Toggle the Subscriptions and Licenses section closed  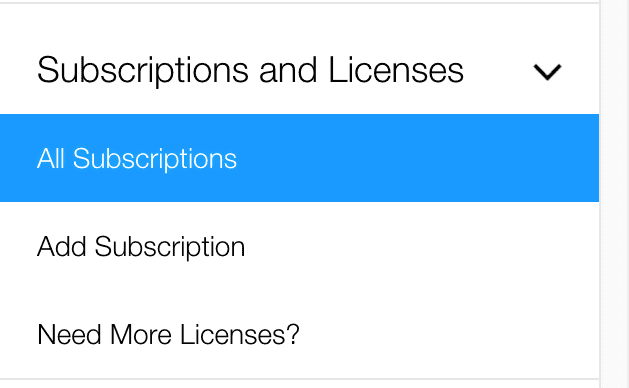tap(547, 72)
